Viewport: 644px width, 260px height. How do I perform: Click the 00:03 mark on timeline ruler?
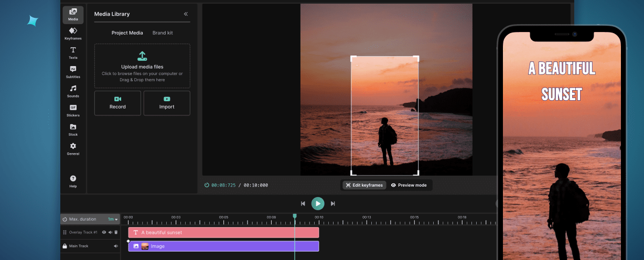click(x=176, y=217)
